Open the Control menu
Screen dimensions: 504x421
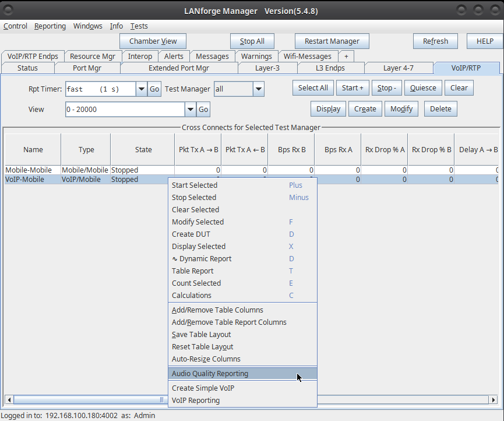pos(15,26)
